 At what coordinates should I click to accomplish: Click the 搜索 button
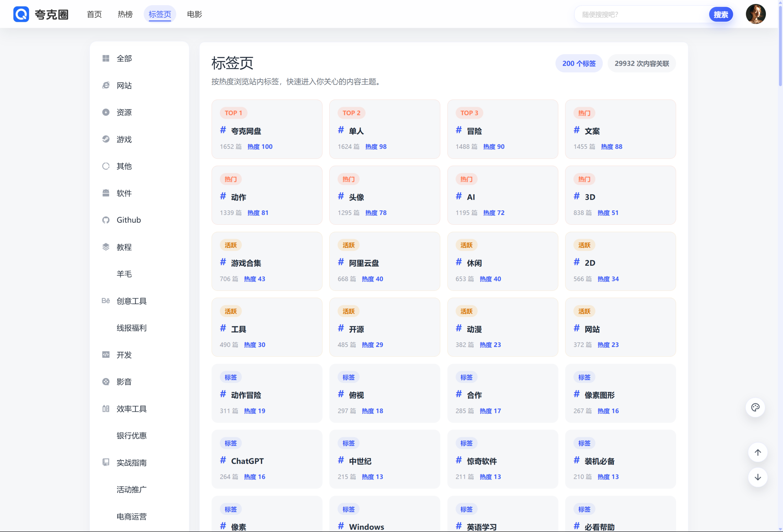click(x=721, y=14)
